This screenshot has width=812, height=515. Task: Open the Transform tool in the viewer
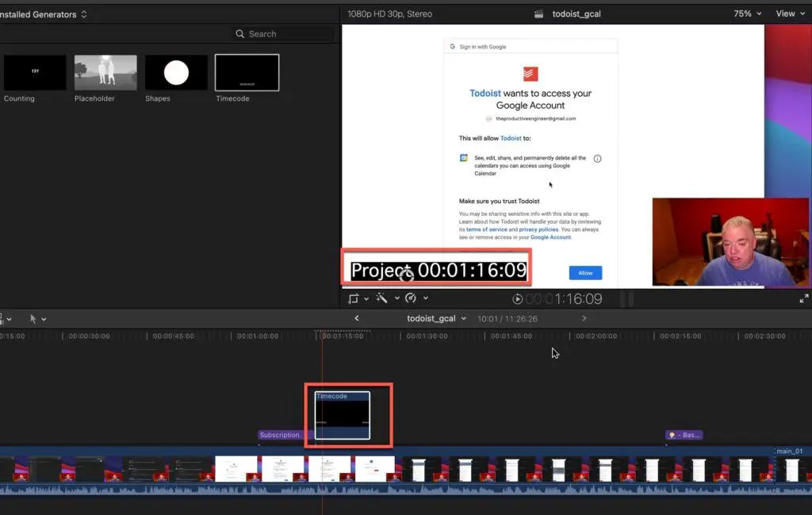(353, 298)
